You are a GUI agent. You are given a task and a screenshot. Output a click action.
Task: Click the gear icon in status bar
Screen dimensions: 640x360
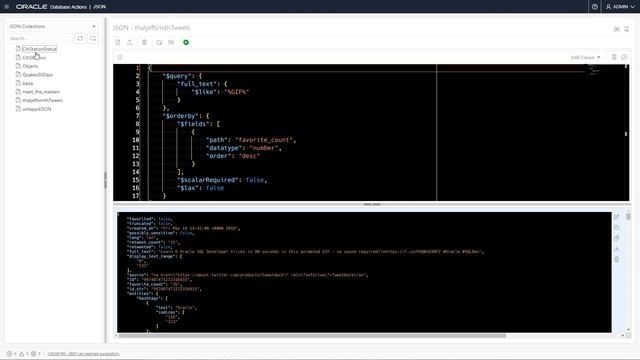coord(33,354)
